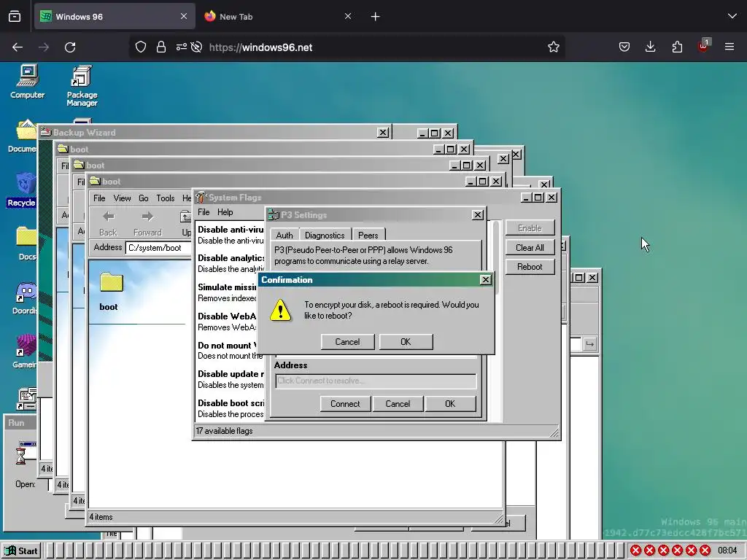Click Reboot in System Flags
The width and height of the screenshot is (747, 560).
pyautogui.click(x=530, y=267)
